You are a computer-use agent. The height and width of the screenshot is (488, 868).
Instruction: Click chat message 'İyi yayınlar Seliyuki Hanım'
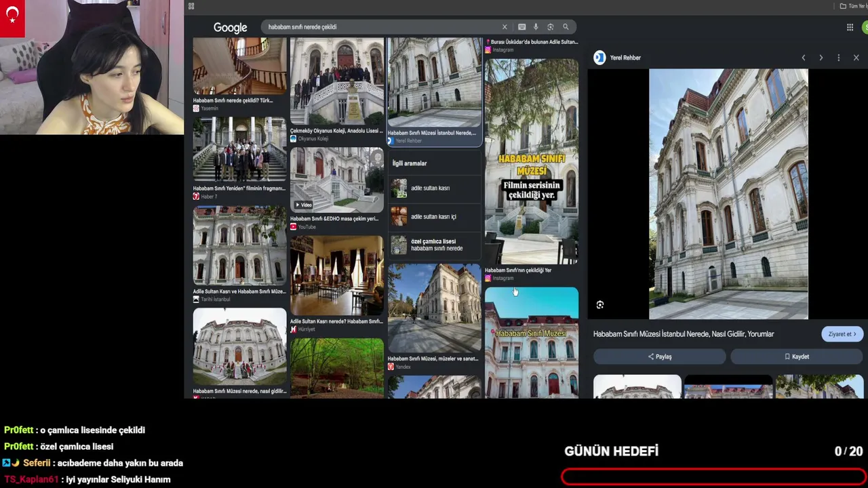pos(118,480)
